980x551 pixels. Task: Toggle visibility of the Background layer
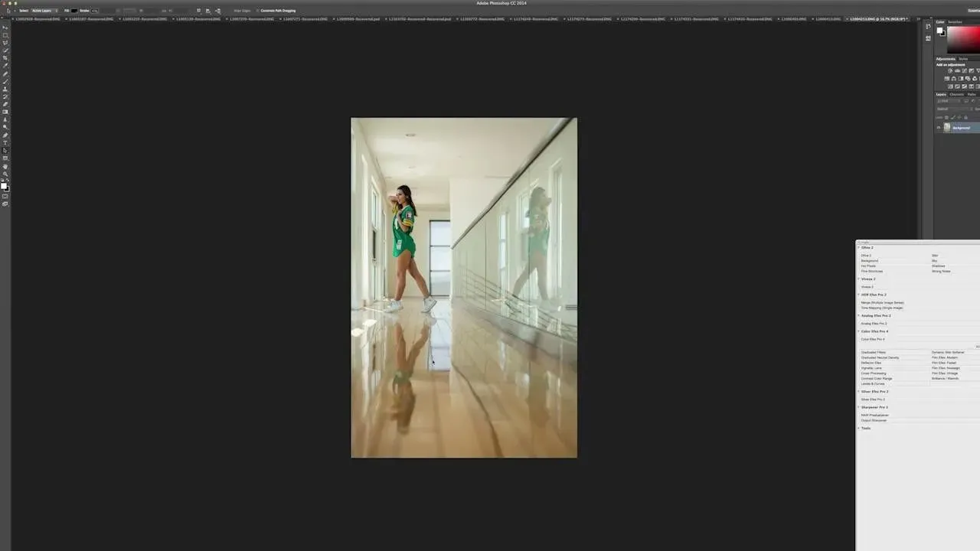[939, 128]
